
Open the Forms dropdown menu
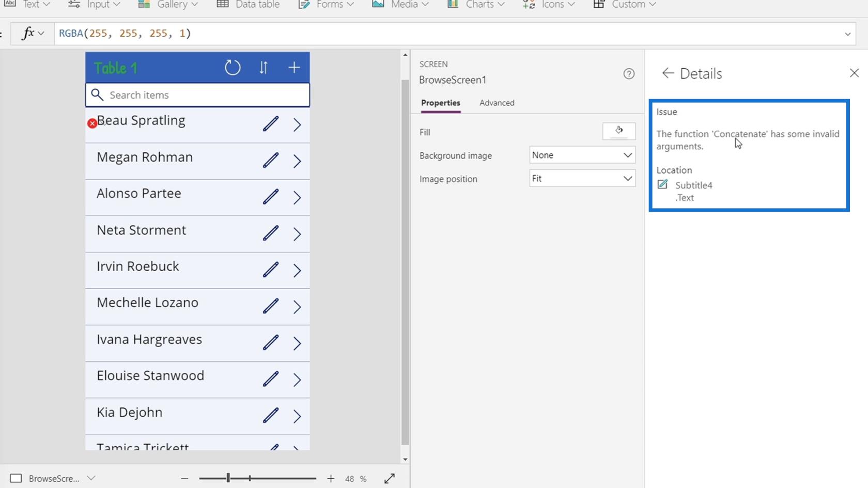coord(326,4)
